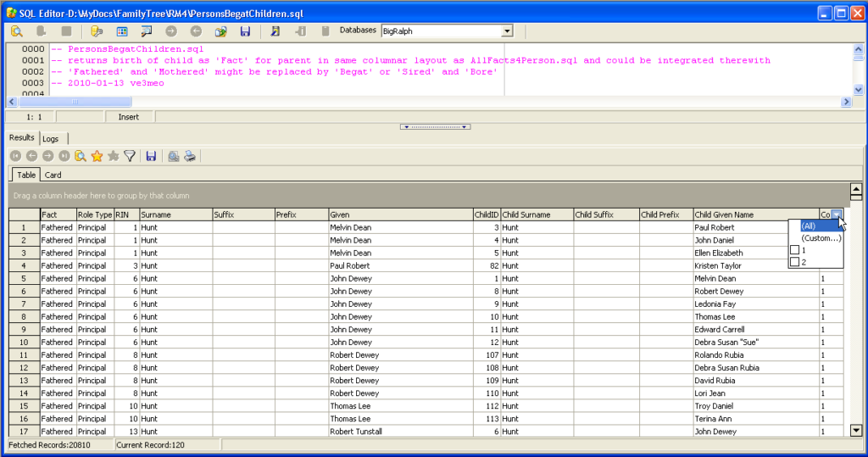
Task: Sort by the RIN column header
Action: click(x=127, y=215)
